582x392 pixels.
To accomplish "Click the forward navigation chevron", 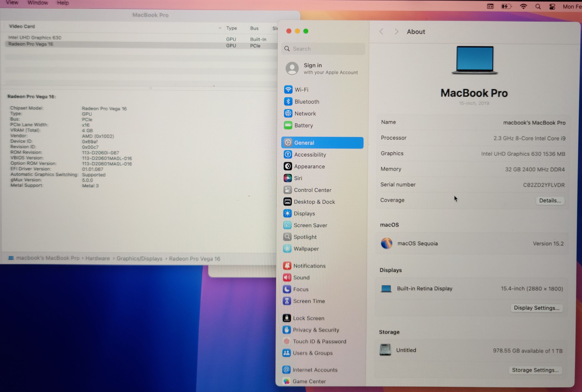I will coord(396,32).
